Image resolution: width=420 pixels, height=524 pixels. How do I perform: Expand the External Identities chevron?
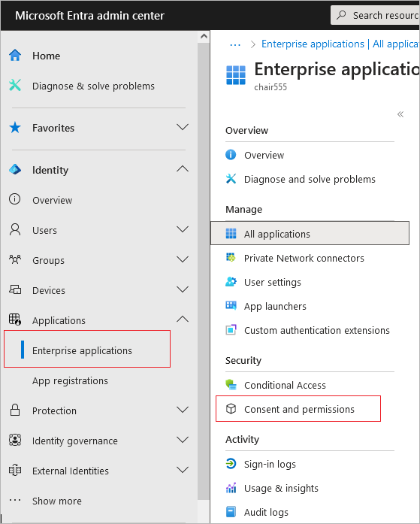183,470
